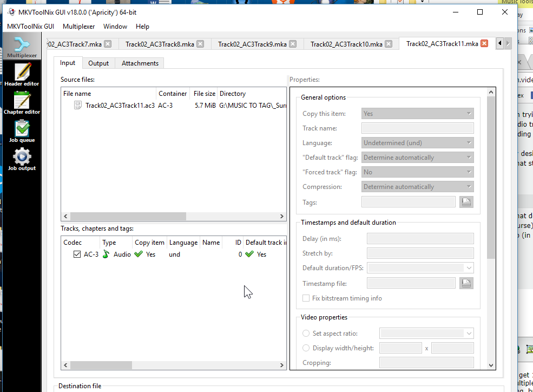Close the Track02_AC3Track9.mka tab
The width and height of the screenshot is (533, 392).
tap(293, 44)
